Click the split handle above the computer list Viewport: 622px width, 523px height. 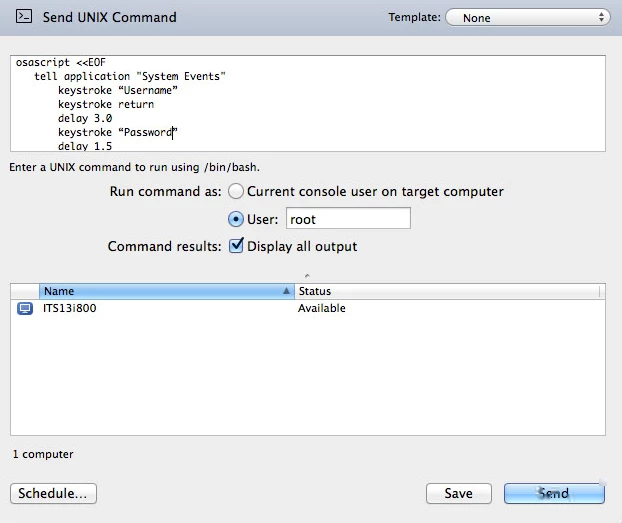307,275
